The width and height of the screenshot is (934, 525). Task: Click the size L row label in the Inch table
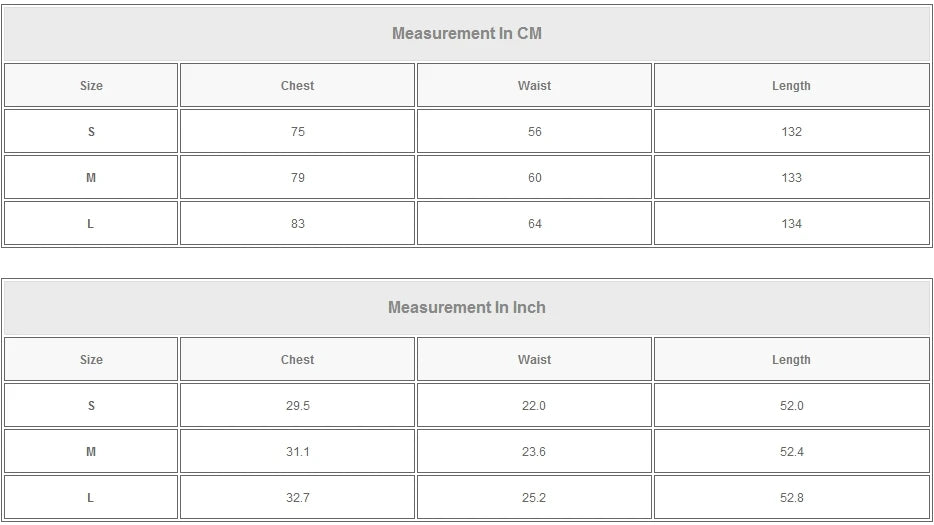[91, 498]
